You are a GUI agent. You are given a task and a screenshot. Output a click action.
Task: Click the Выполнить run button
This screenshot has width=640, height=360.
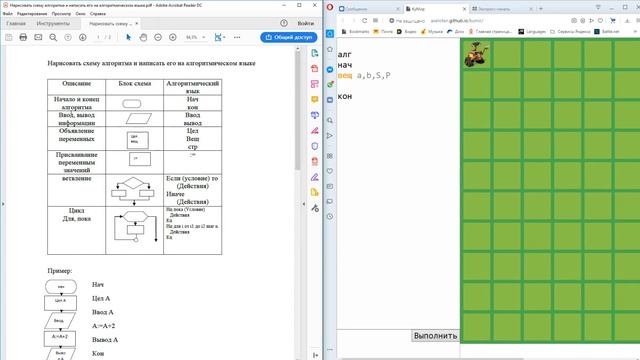pyautogui.click(x=436, y=336)
